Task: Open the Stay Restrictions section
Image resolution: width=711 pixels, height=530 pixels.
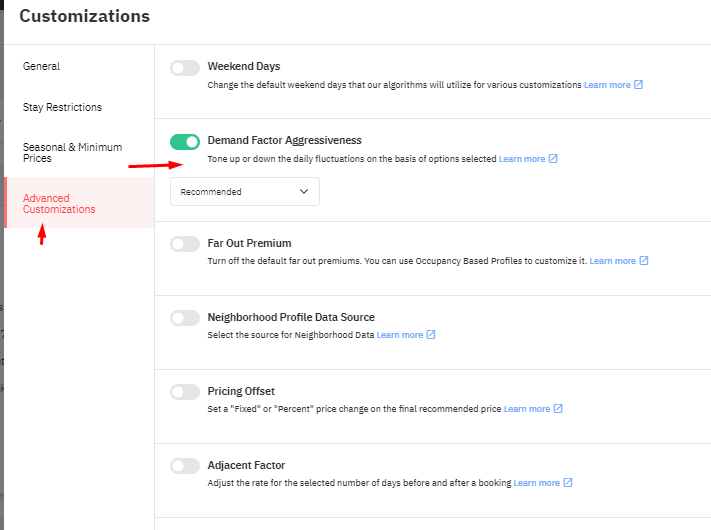Action: (63, 107)
